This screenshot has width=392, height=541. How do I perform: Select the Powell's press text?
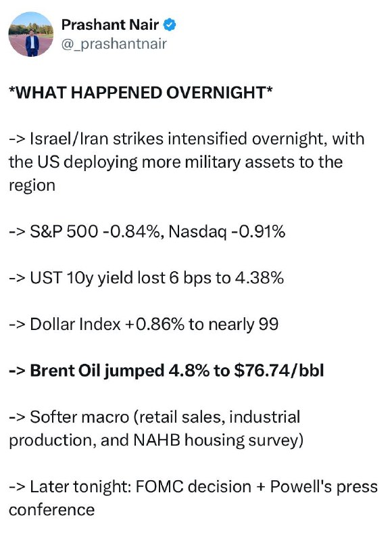[324, 487]
